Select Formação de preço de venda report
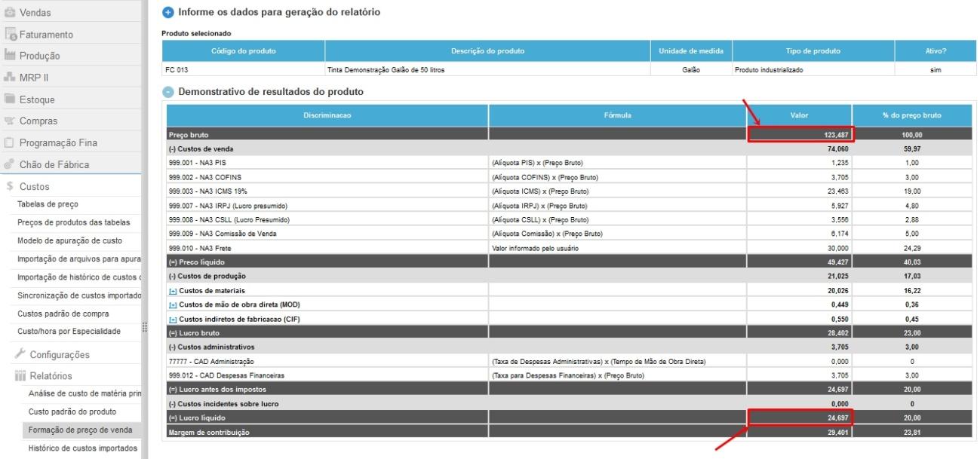The width and height of the screenshot is (980, 459). click(x=80, y=430)
